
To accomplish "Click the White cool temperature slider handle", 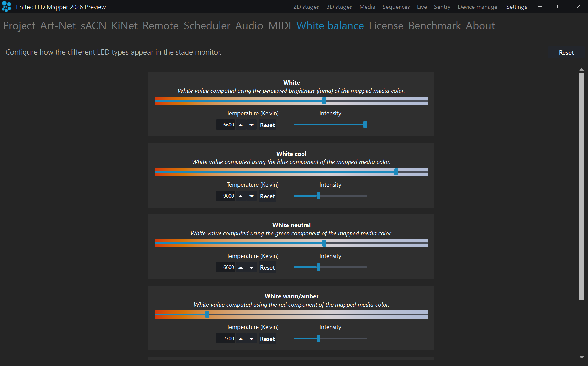I will tap(396, 172).
